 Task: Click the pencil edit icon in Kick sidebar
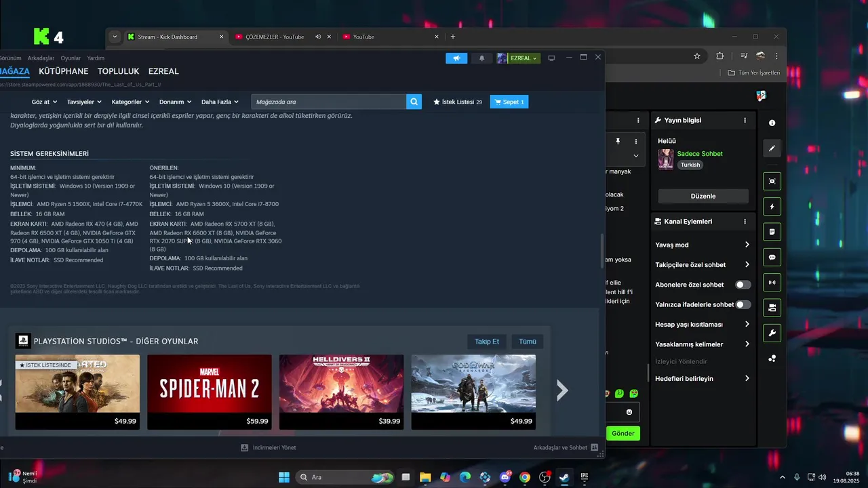click(x=772, y=148)
